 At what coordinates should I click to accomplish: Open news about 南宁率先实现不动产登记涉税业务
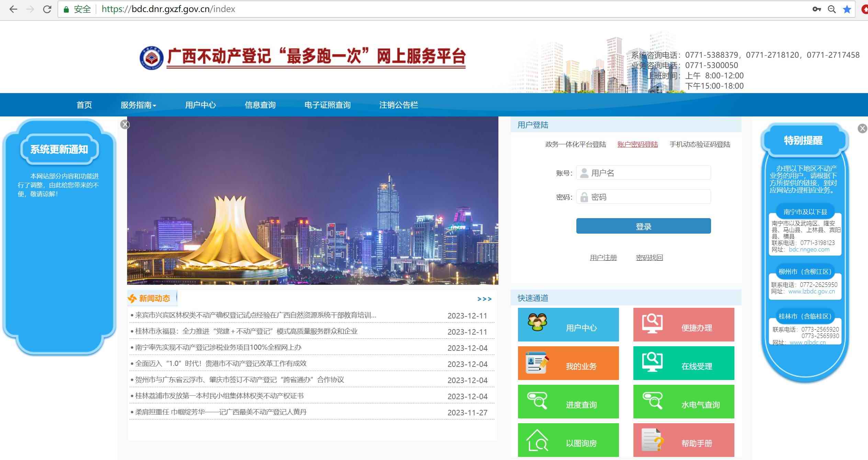[218, 348]
